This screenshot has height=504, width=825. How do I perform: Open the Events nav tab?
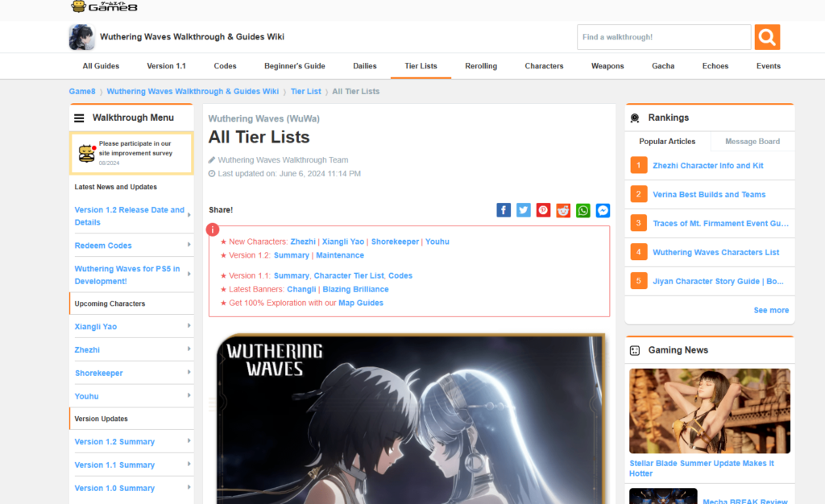[x=769, y=66]
